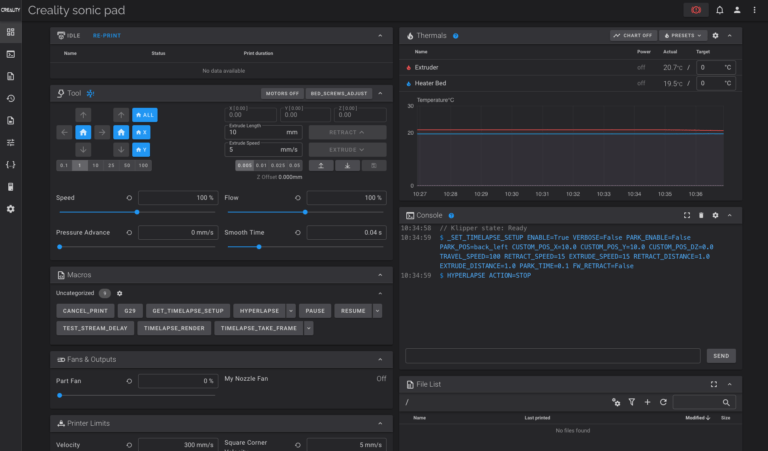The height and width of the screenshot is (451, 768).
Task: Refresh the file list
Action: pos(662,402)
